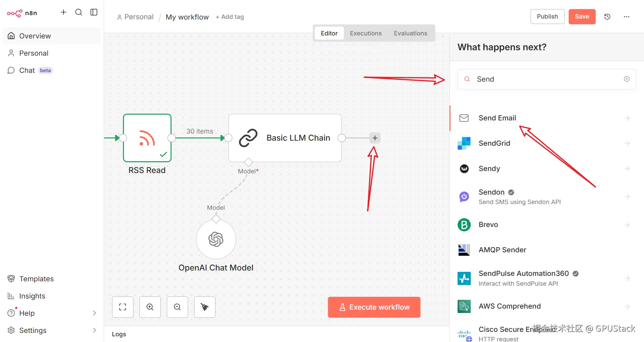Click the Brevo logo icon
This screenshot has height=342, width=644.
[x=464, y=225]
